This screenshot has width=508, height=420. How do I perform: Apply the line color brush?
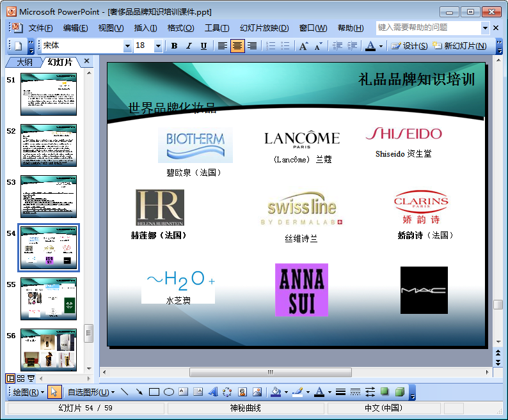[x=298, y=392]
